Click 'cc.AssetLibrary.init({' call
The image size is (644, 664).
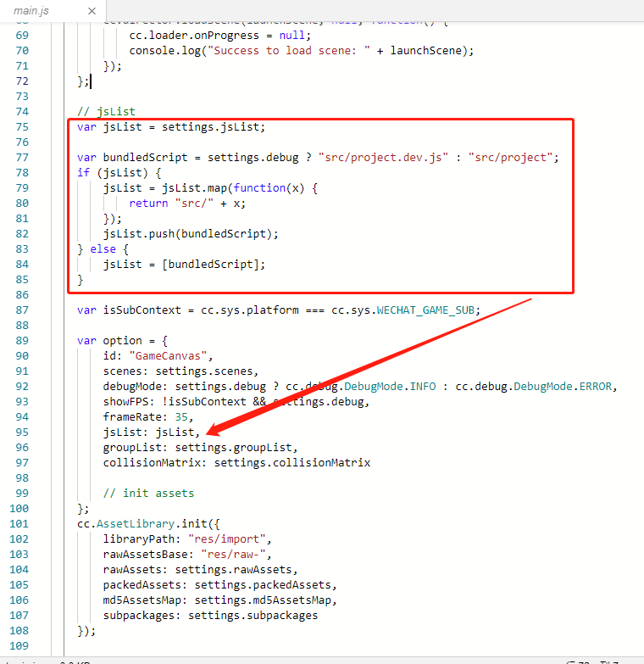click(x=148, y=524)
